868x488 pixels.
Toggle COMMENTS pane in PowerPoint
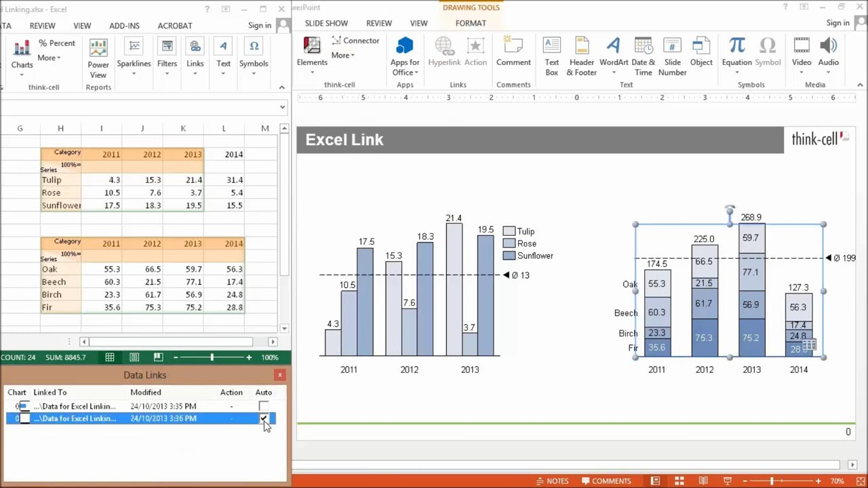click(x=606, y=481)
